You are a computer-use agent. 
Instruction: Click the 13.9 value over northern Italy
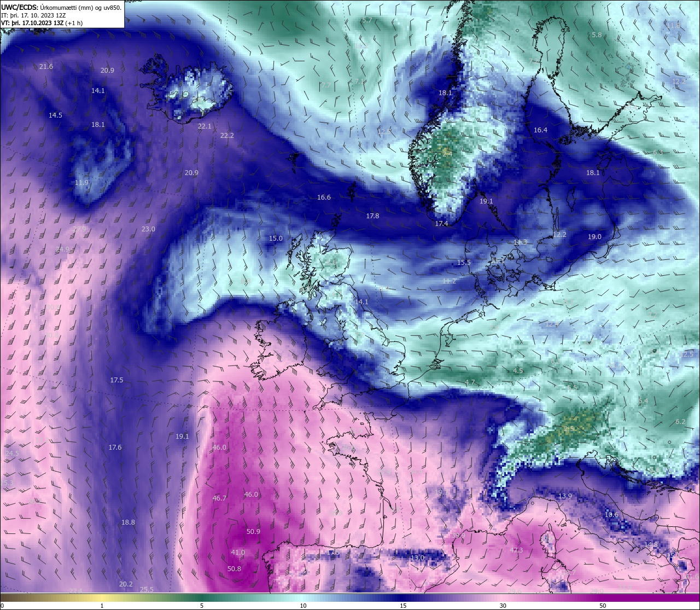(x=565, y=496)
